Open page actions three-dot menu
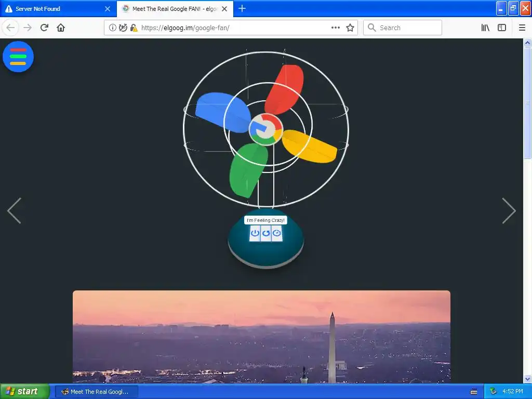The height and width of the screenshot is (399, 532). coord(336,28)
